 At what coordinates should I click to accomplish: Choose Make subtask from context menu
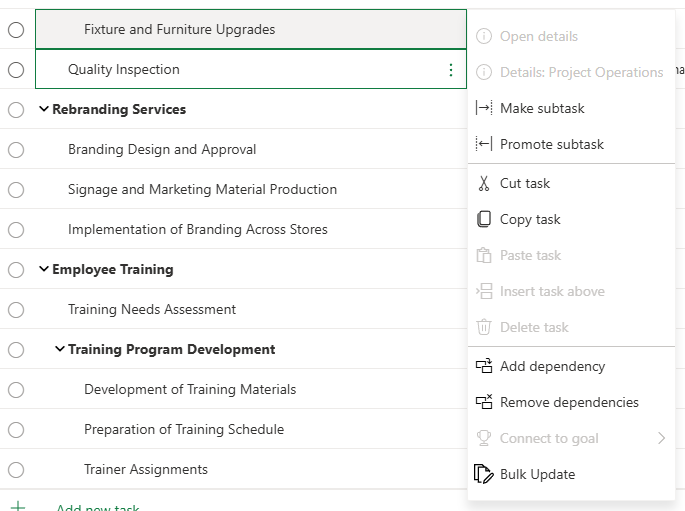click(571, 108)
